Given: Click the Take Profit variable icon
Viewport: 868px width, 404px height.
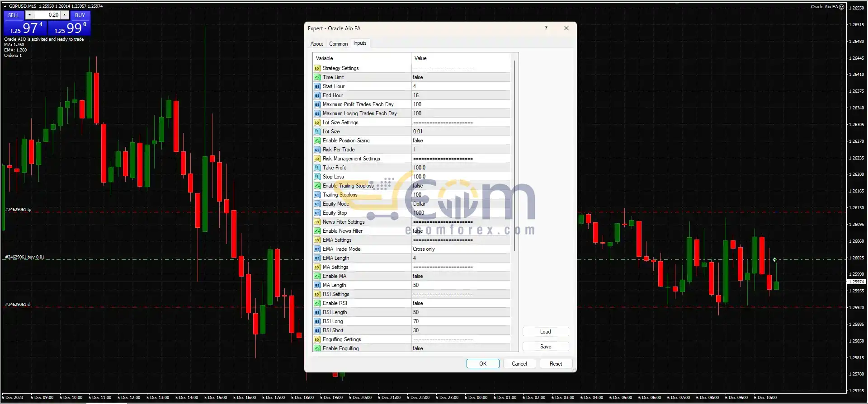Looking at the screenshot, I should click(x=317, y=168).
